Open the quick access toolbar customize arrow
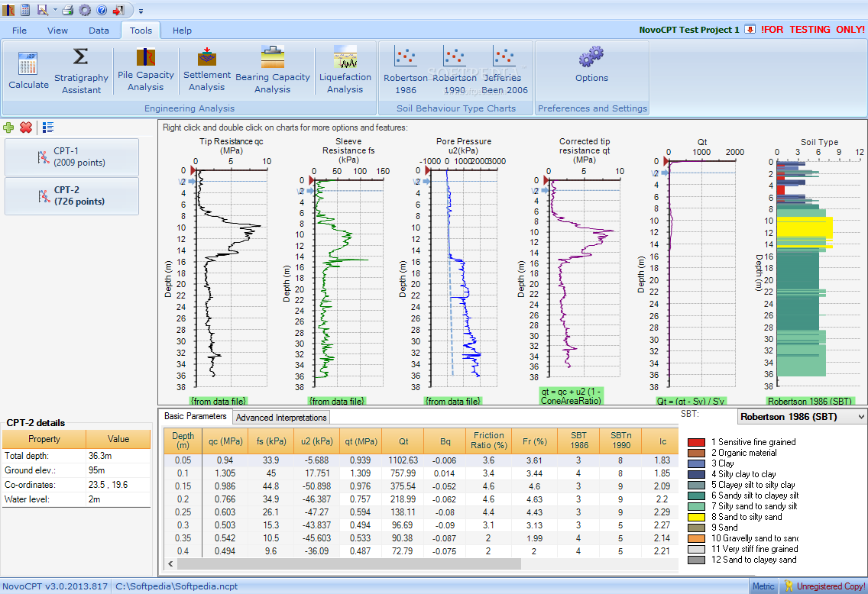This screenshot has height=594, width=868. click(x=141, y=11)
